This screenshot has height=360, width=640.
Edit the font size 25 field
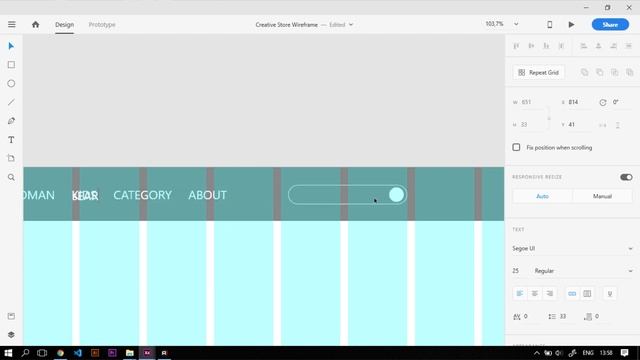pyautogui.click(x=520, y=271)
